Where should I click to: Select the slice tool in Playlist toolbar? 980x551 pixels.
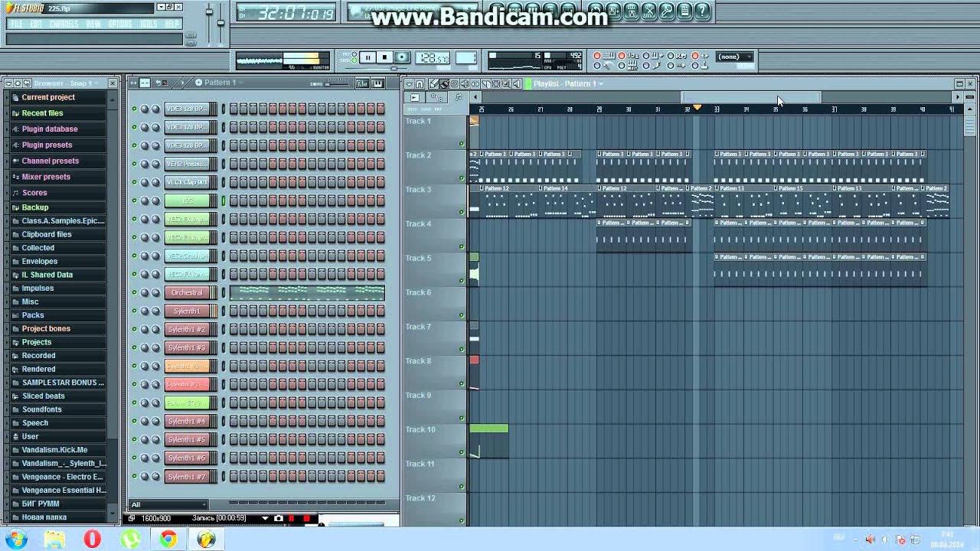486,84
